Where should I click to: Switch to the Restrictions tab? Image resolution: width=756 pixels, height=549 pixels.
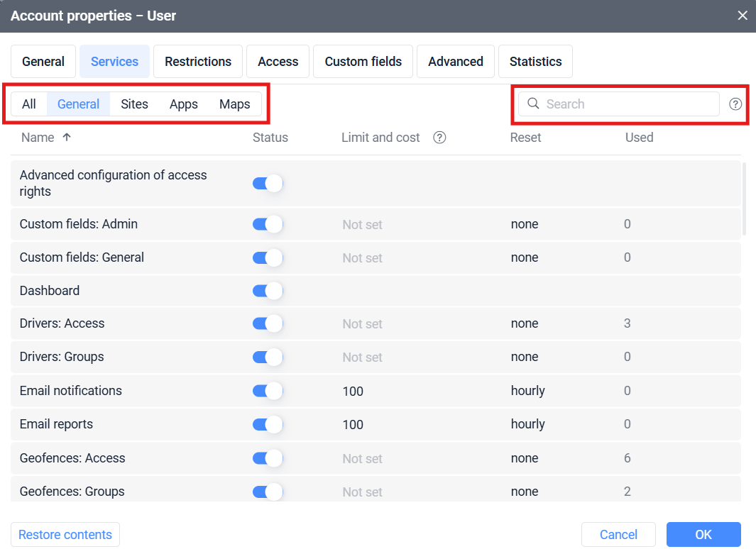197,61
